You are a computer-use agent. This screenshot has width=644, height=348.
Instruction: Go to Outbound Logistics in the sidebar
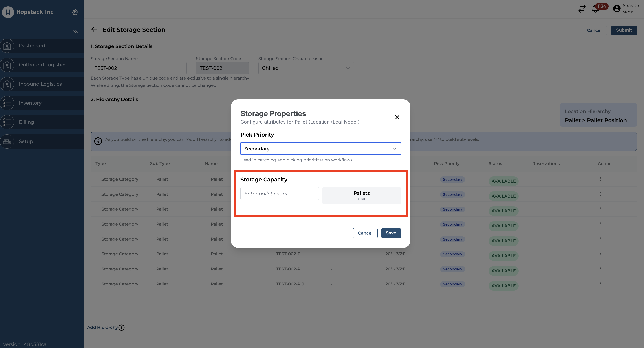coord(42,65)
